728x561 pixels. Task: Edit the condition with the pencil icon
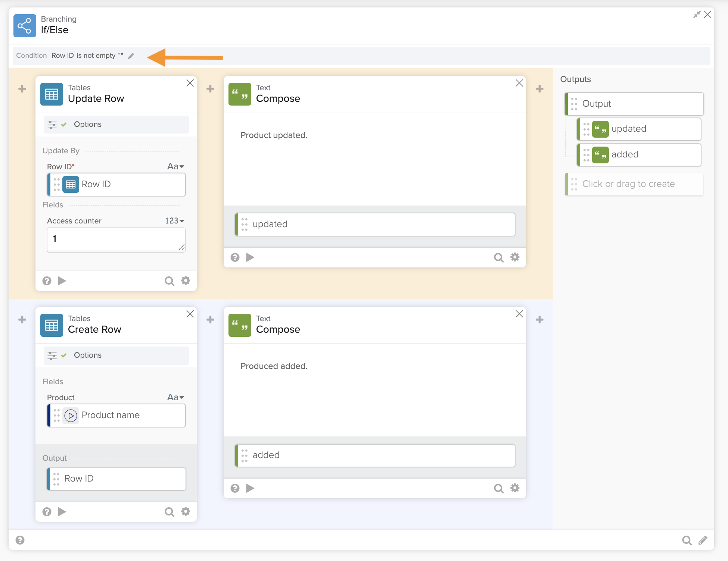[131, 56]
